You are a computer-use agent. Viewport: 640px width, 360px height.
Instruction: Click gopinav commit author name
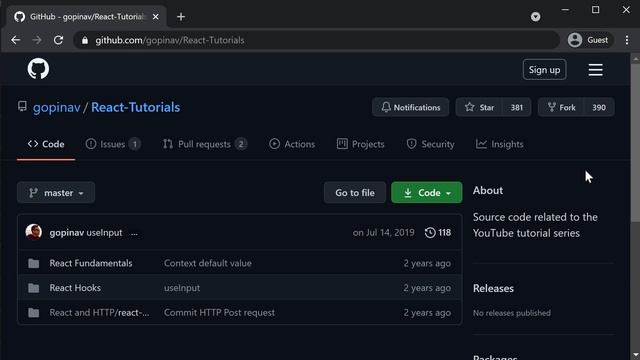coord(67,233)
